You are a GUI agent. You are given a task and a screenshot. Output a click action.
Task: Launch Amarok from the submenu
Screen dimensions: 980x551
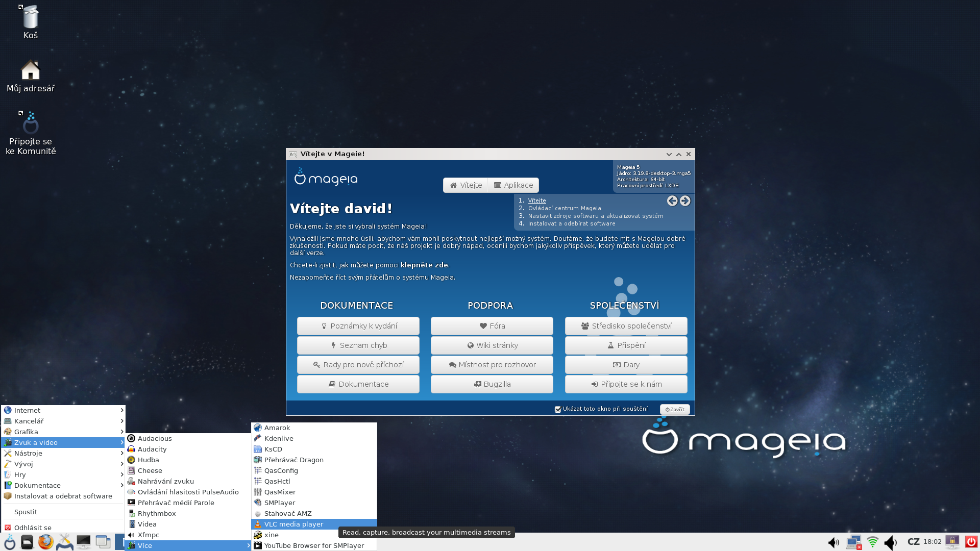(314, 428)
